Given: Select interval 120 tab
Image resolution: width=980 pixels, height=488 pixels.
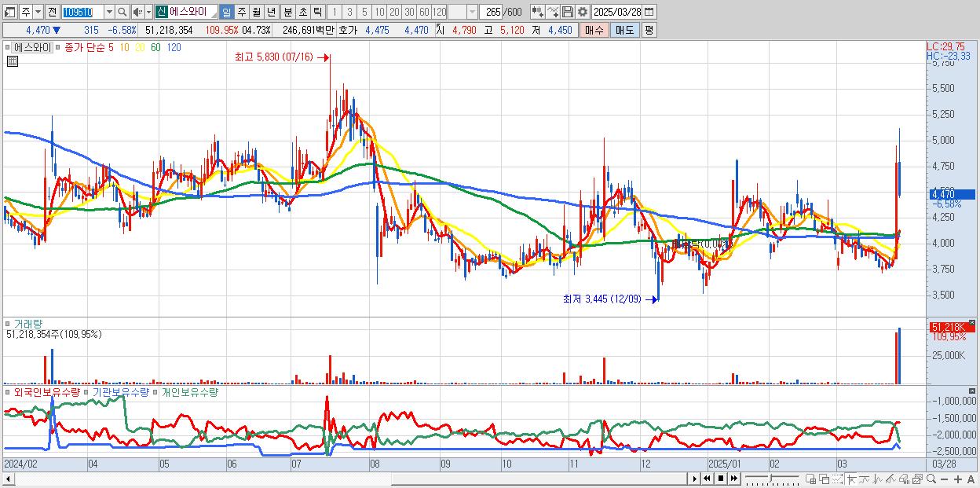Looking at the screenshot, I should pyautogui.click(x=439, y=12).
